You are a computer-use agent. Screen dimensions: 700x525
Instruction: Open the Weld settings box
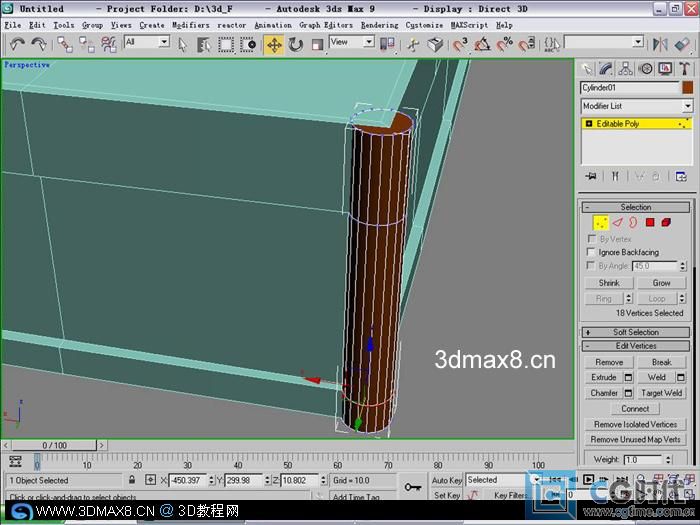pos(681,378)
